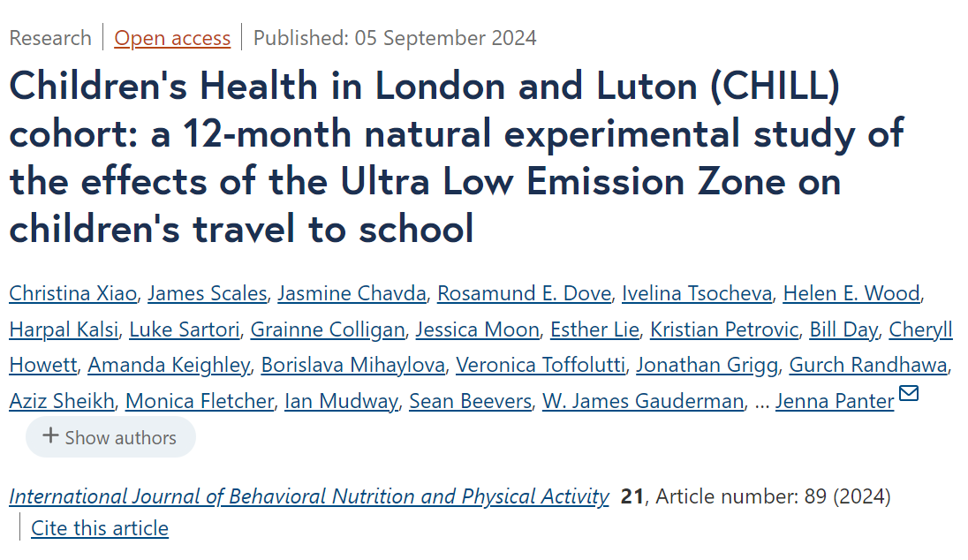Click Rosamund E. Dove author link
The width and height of the screenshot is (968, 560).
coord(524,293)
